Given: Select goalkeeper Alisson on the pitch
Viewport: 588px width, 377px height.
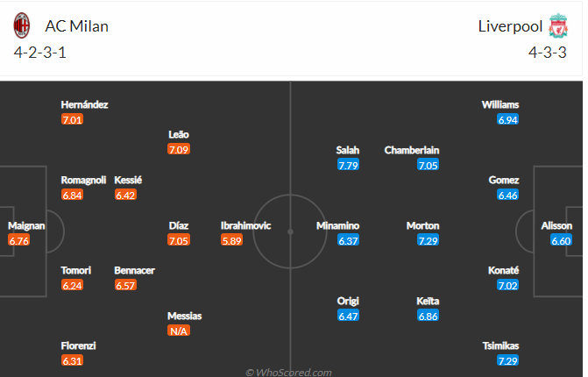Looking at the screenshot, I should click(x=556, y=226).
